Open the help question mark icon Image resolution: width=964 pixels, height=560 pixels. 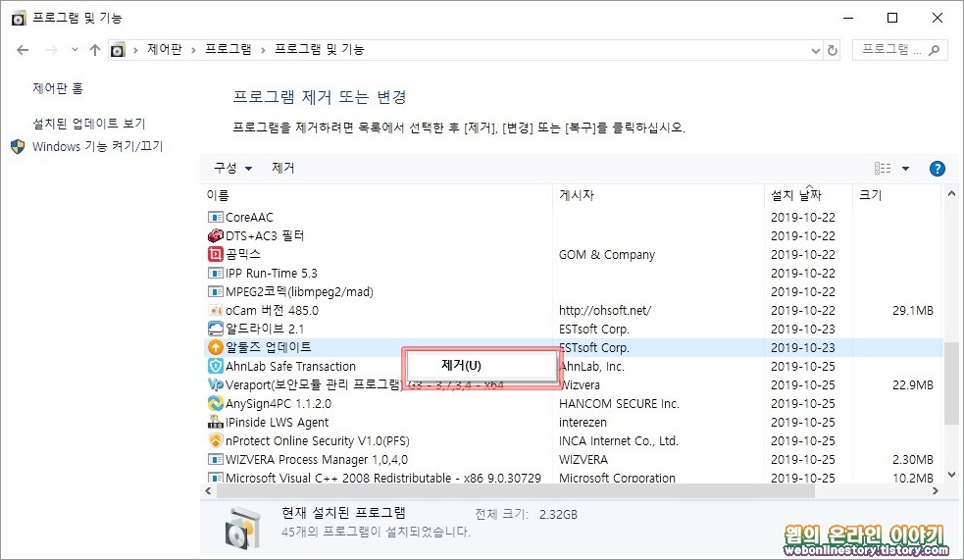pos(937,169)
